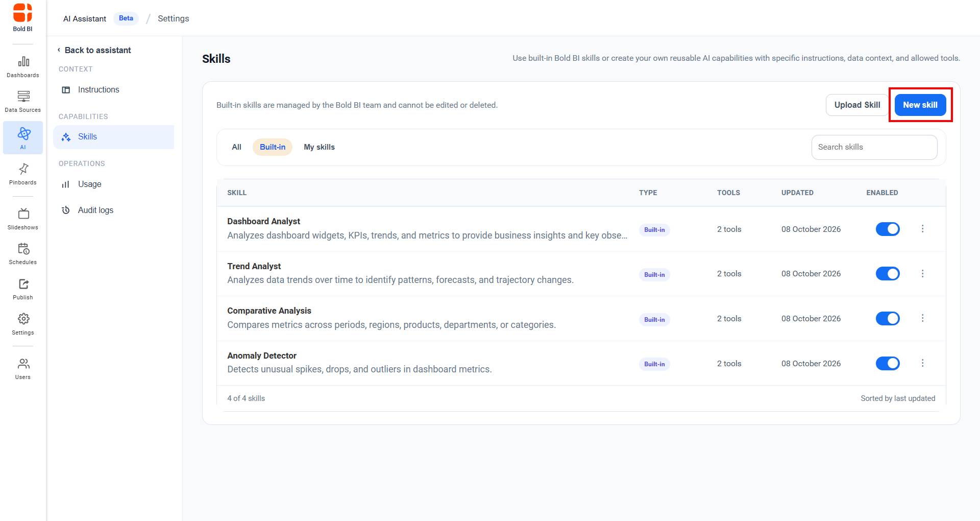The image size is (980, 521).
Task: Click the Built-in badge for Trend Analyst
Action: pos(654,275)
